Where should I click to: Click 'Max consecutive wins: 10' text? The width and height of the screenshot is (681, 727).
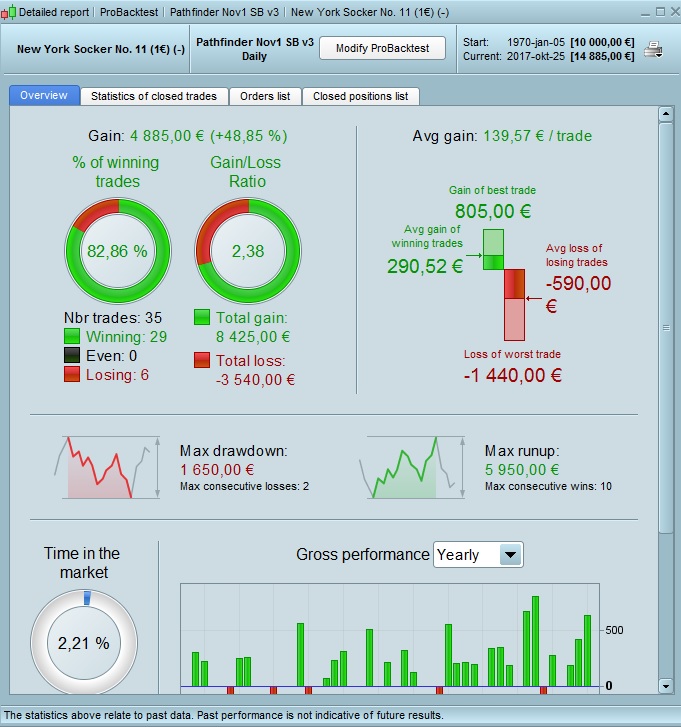(x=548, y=486)
